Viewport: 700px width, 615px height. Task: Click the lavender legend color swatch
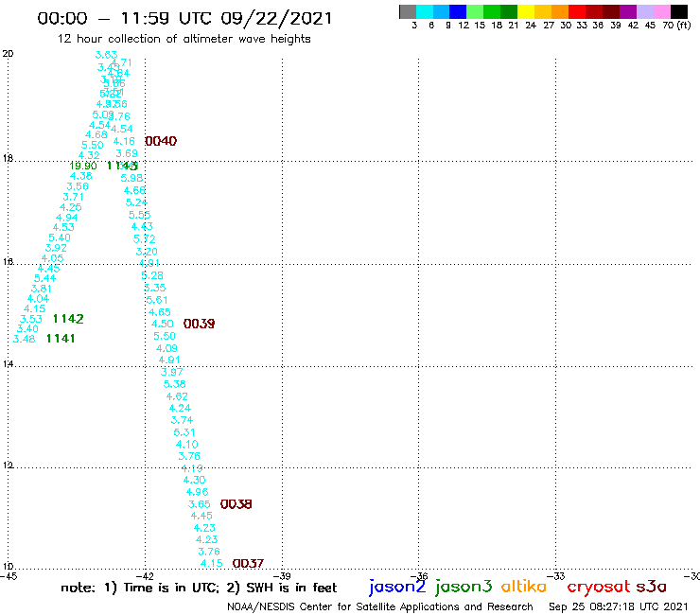tap(644, 12)
